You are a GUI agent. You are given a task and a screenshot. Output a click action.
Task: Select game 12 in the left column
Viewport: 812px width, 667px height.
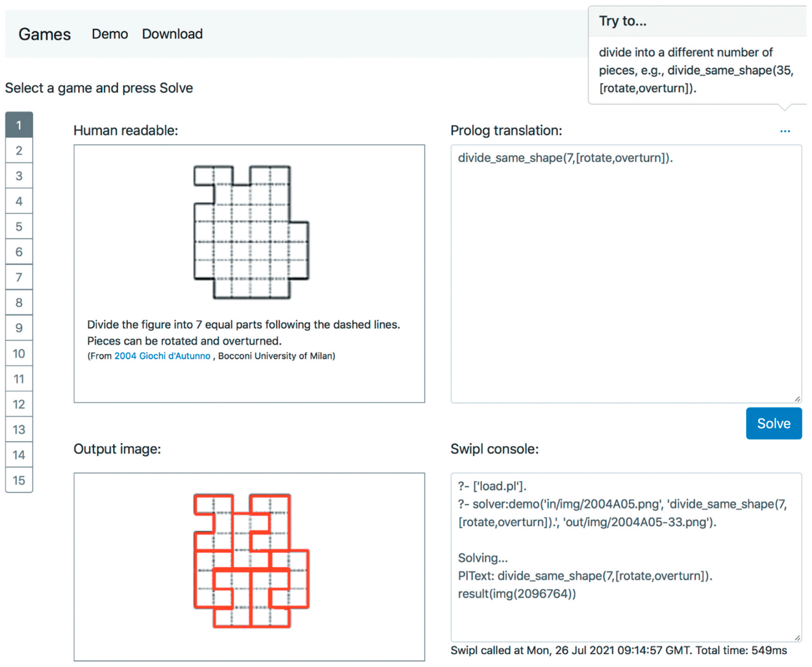point(19,404)
